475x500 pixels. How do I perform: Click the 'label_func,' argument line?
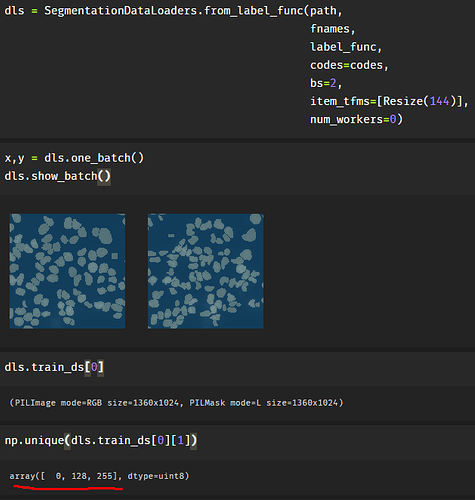346,47
